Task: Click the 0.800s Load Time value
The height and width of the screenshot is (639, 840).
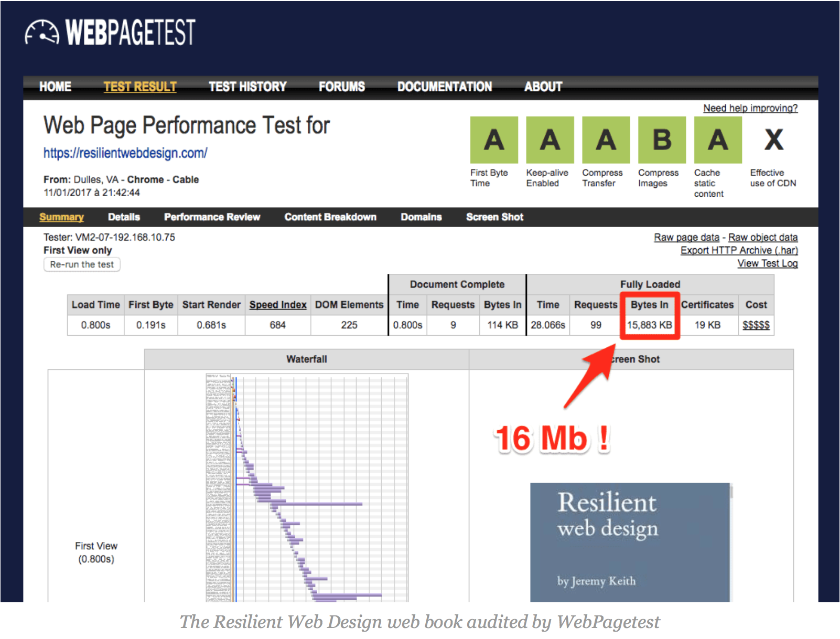Action: tap(95, 325)
